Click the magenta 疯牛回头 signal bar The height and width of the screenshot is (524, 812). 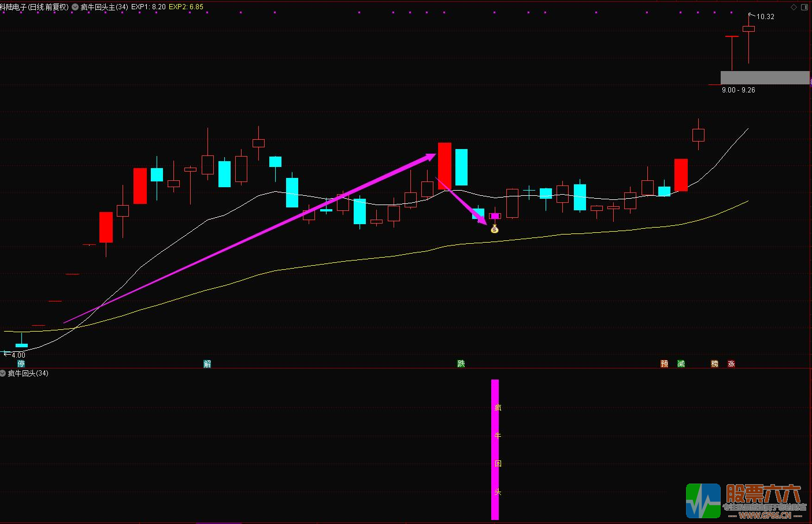pyautogui.click(x=495, y=449)
